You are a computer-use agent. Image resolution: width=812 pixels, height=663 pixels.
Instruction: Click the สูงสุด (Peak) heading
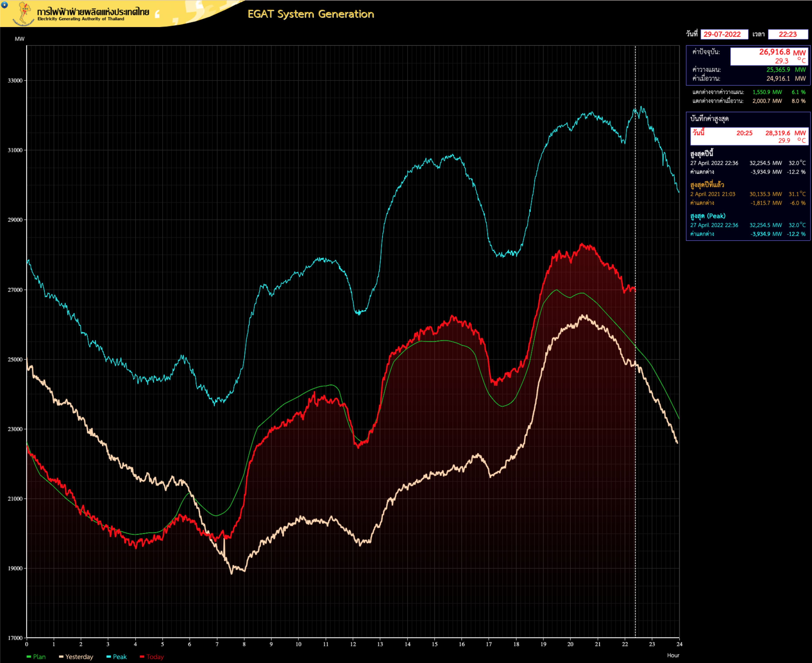[x=708, y=216]
